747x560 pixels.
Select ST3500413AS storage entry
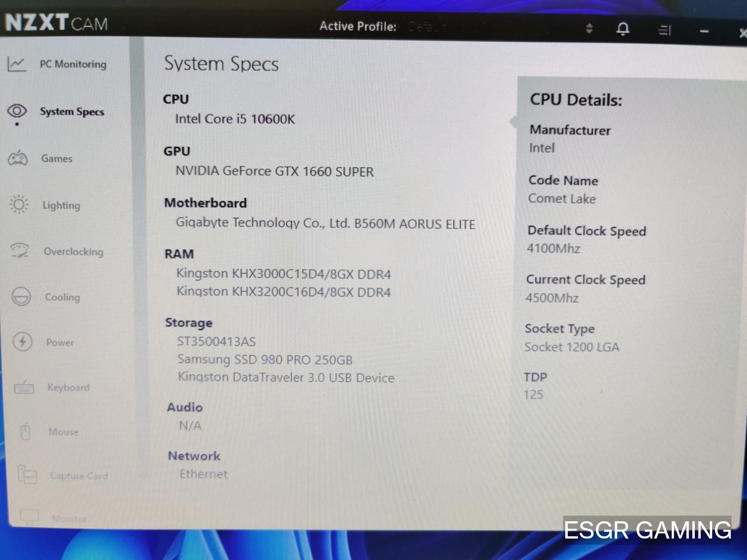(216, 341)
